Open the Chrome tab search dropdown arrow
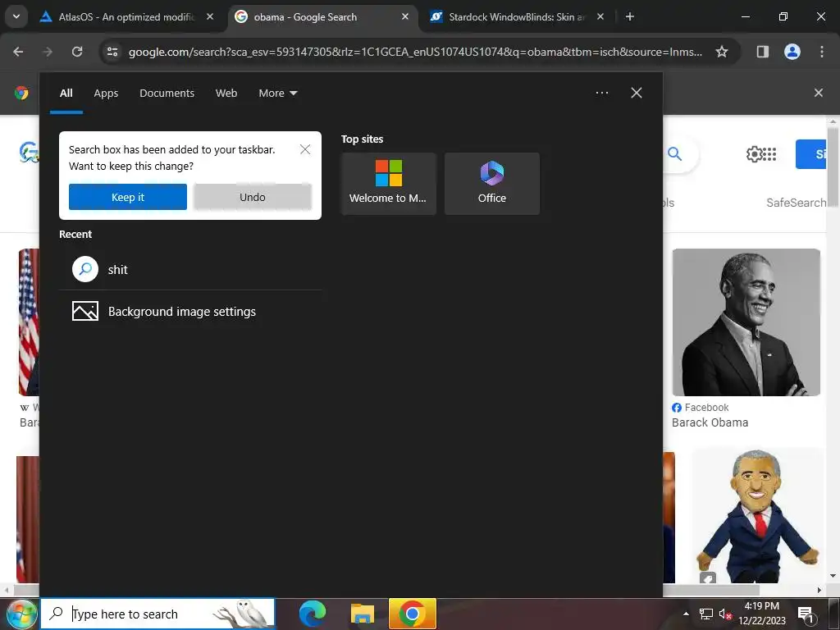This screenshot has width=840, height=630. 16,16
